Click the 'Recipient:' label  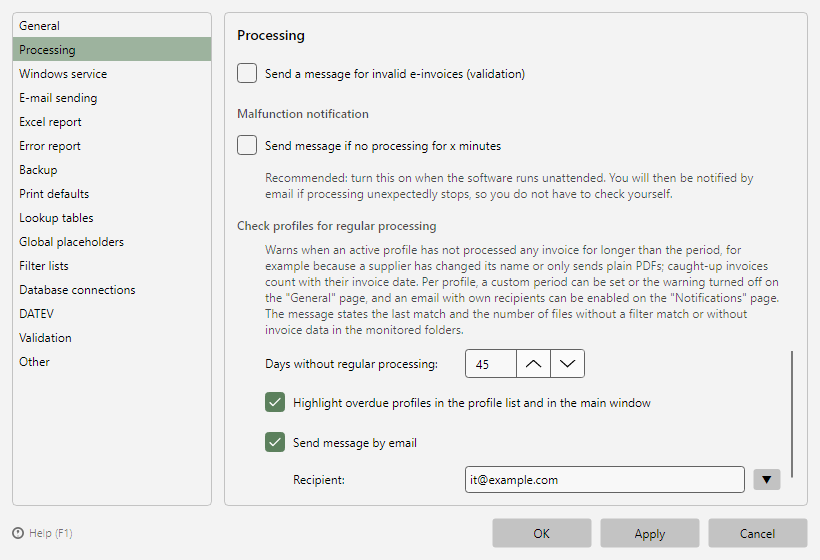tap(319, 480)
